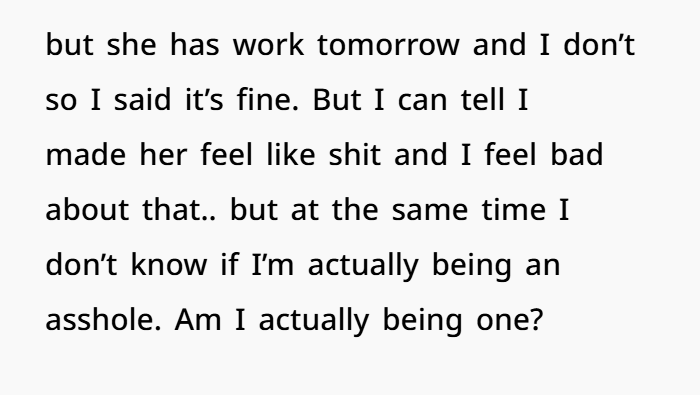This screenshot has width=700, height=395.
Task: Place cursor on the word "one?"
Action: [x=509, y=320]
